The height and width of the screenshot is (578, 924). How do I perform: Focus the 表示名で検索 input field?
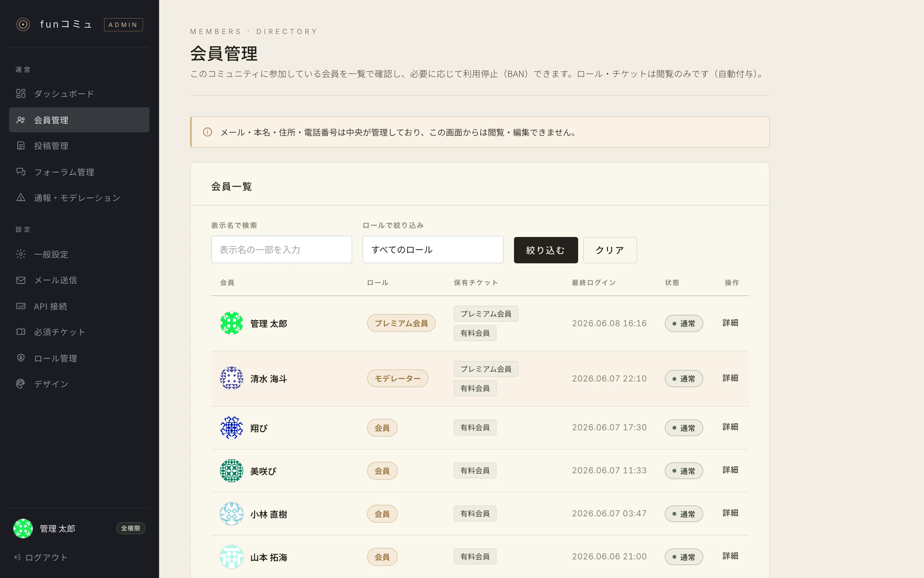[x=281, y=250]
